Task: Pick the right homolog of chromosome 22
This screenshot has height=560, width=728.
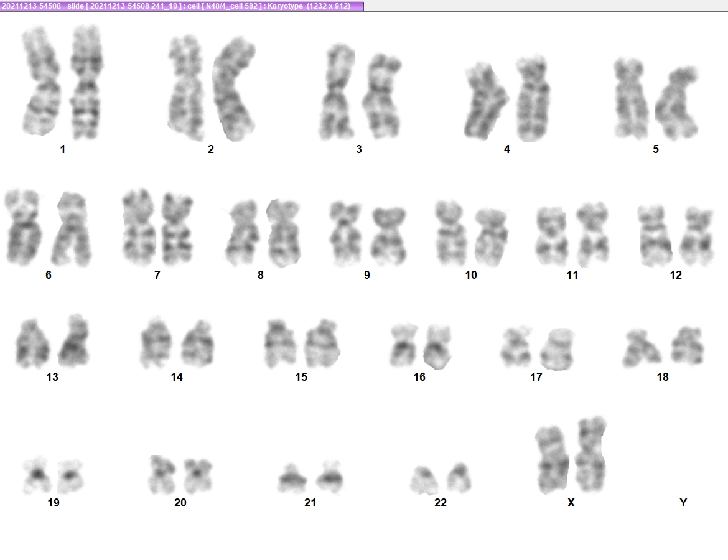Action: coord(459,477)
